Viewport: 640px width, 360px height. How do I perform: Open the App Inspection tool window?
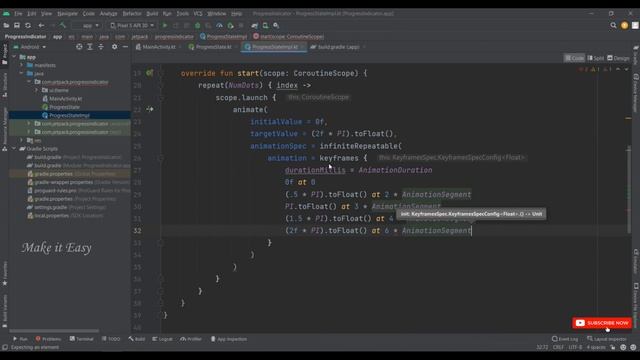[x=229, y=339]
